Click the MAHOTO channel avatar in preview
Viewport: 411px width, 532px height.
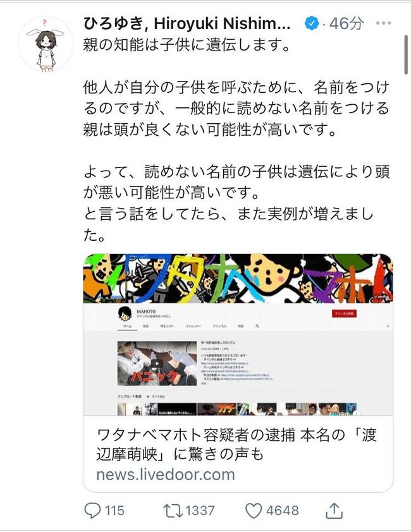[125, 313]
